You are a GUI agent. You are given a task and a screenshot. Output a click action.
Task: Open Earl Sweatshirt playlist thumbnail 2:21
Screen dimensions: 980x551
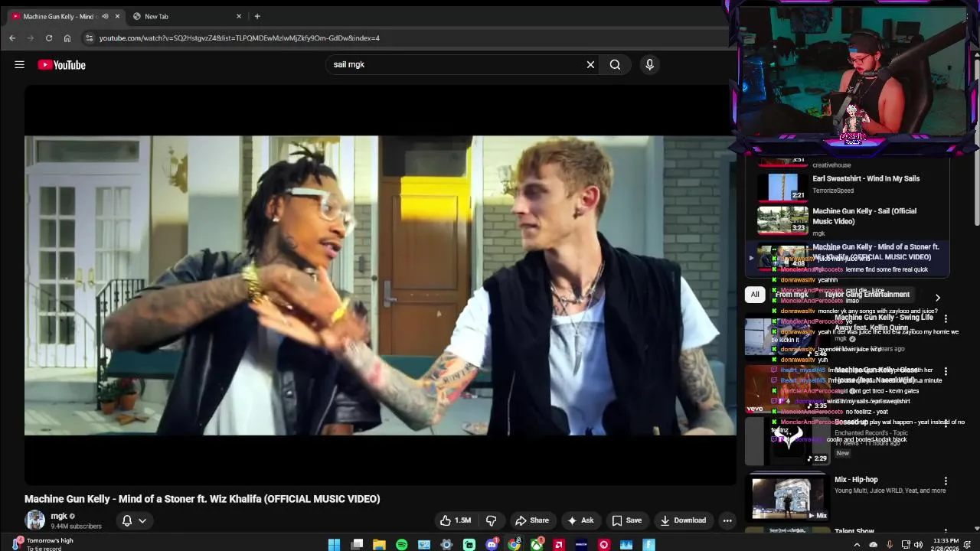(x=782, y=187)
